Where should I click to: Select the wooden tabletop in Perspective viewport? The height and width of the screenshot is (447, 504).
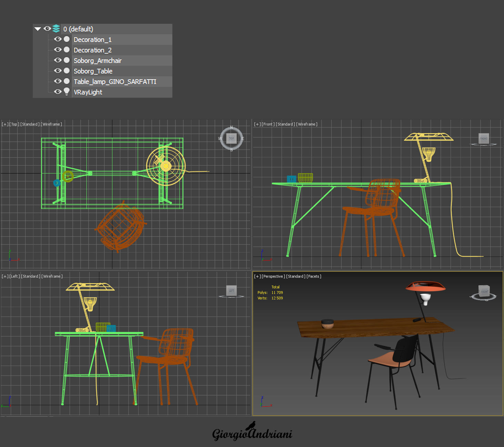[x=376, y=328]
